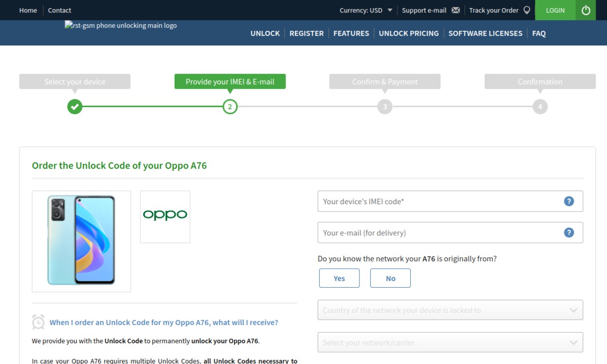
Task: Open the REGISTER menu item
Action: 306,33
